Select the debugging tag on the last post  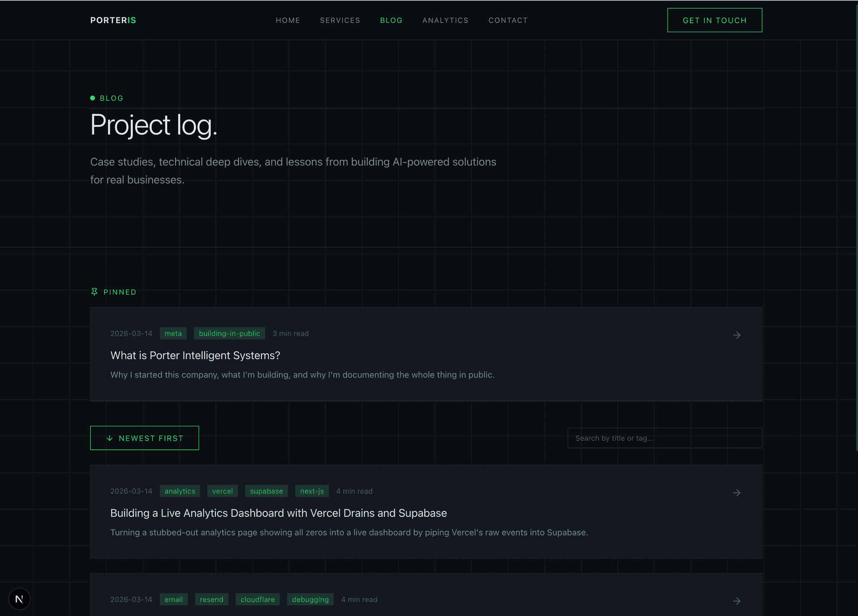tap(310, 599)
